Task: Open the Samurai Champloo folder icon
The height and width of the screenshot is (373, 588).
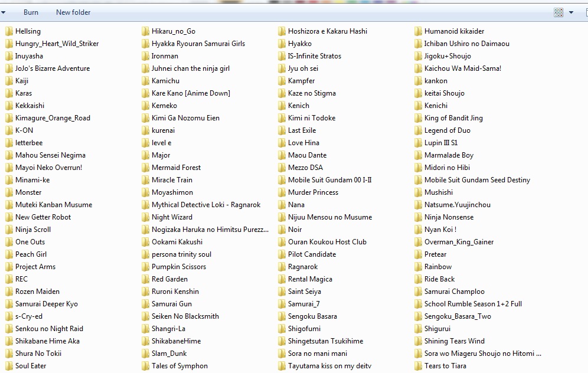Action: [x=419, y=291]
